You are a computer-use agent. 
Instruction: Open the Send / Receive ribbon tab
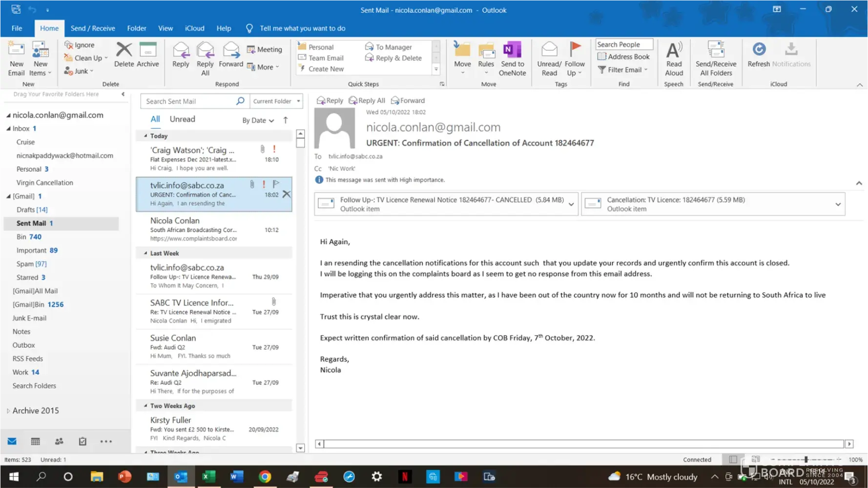point(93,28)
